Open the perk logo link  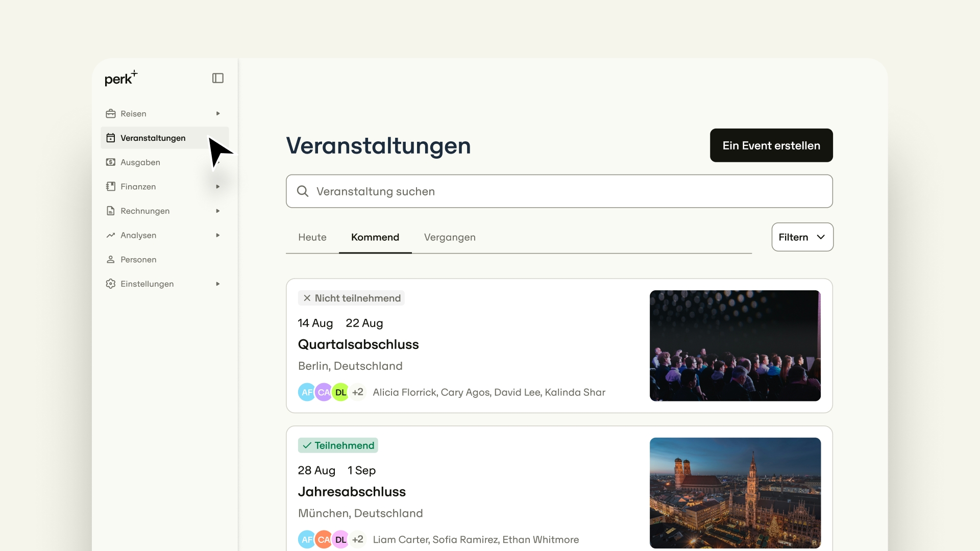coord(120,79)
